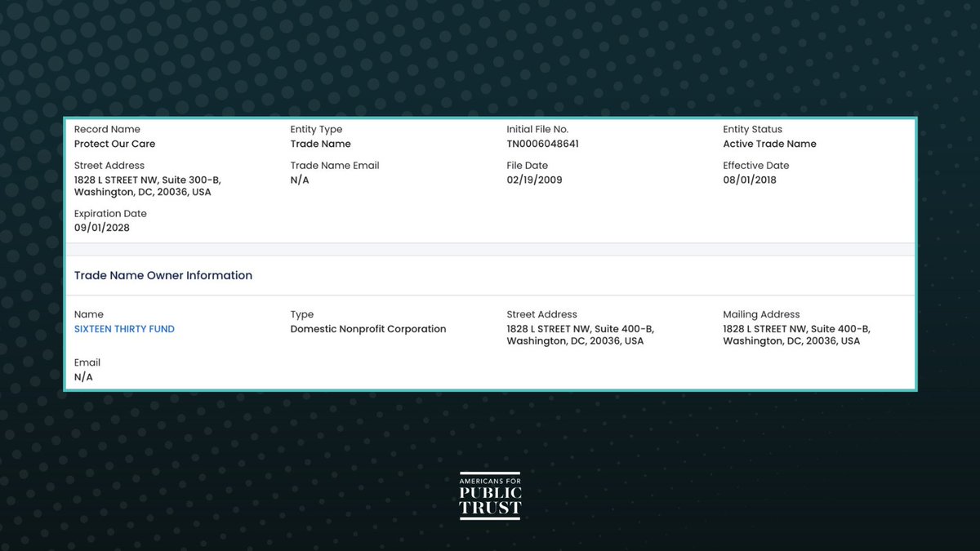Click the 'Entity Status' label
The image size is (980, 551).
(752, 129)
